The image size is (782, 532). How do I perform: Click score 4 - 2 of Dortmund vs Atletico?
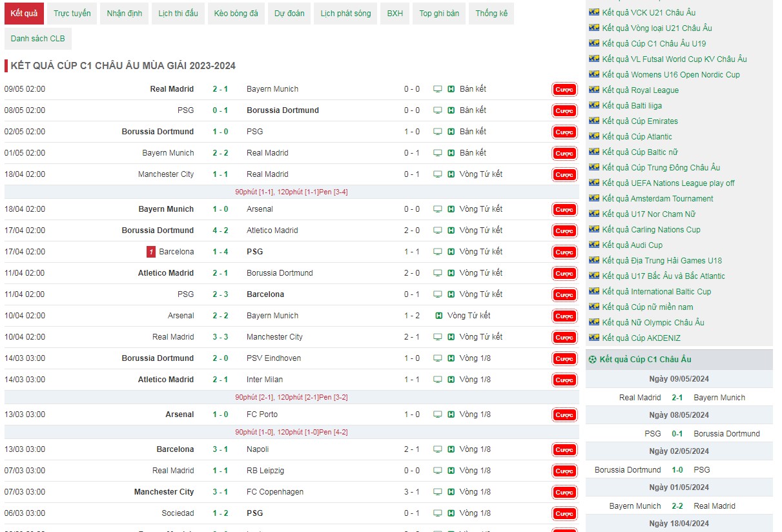(x=220, y=230)
